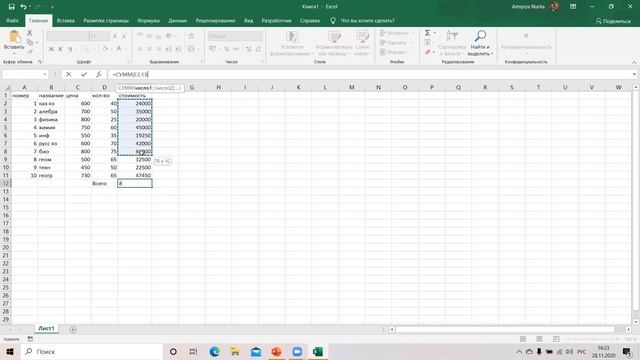
Task: Click the taskbar Поиск search box
Action: coord(91,351)
